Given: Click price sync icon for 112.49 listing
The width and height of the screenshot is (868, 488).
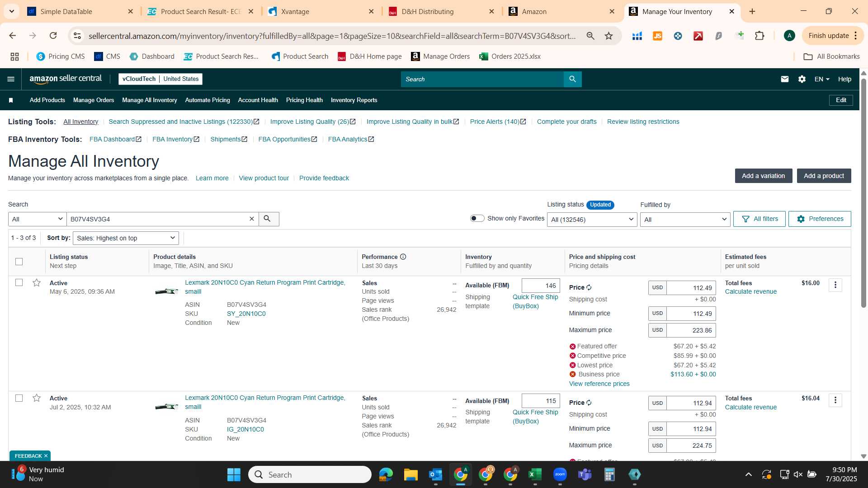Looking at the screenshot, I should (589, 287).
